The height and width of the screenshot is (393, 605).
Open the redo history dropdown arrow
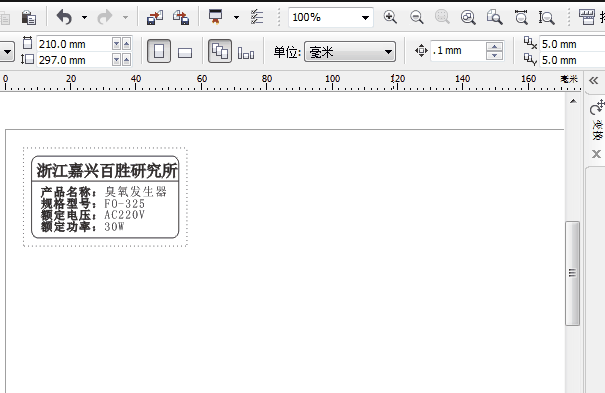coord(125,17)
